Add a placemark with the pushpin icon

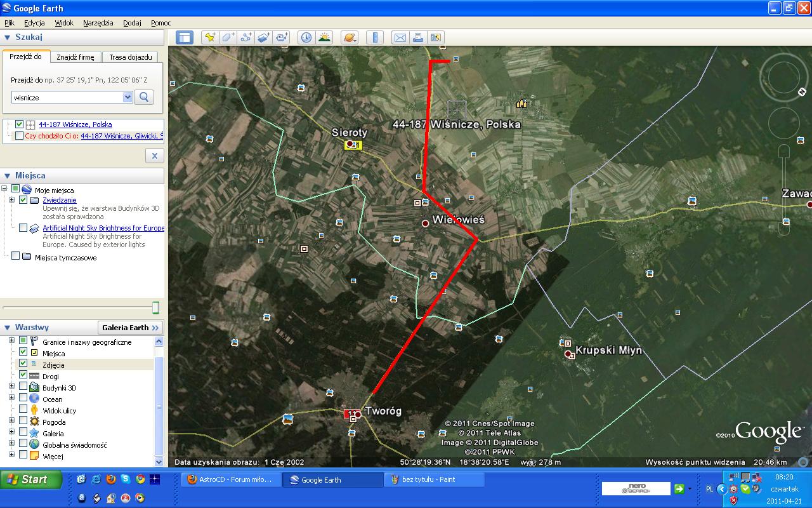(210, 37)
